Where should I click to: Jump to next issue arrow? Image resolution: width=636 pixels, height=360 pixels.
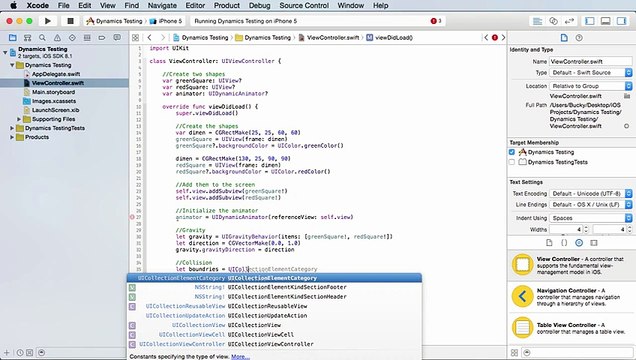(503, 38)
